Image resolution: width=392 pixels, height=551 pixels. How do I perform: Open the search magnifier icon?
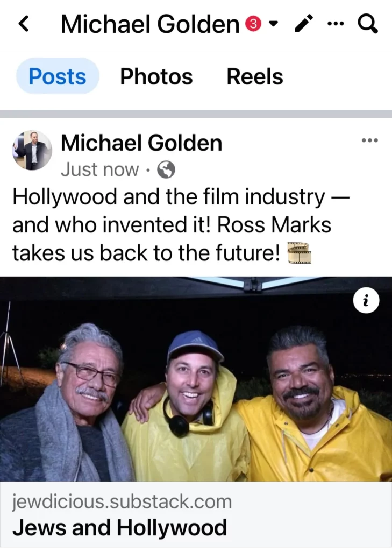[x=368, y=24]
